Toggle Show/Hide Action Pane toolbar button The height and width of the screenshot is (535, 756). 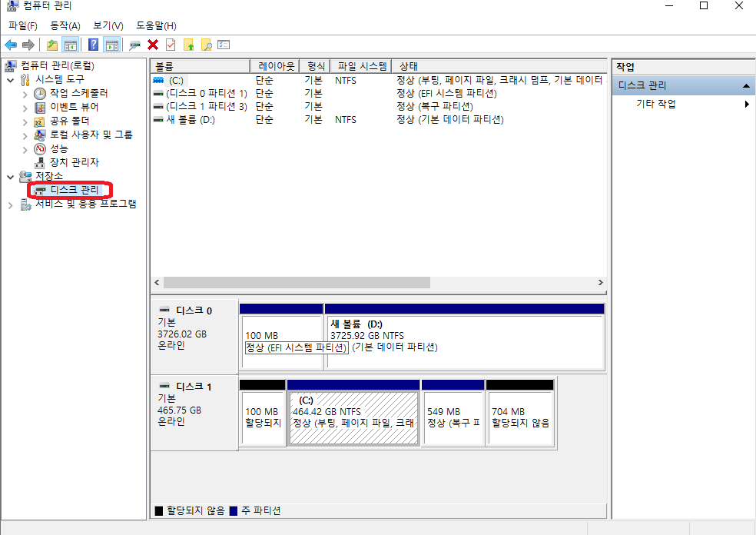pos(112,45)
